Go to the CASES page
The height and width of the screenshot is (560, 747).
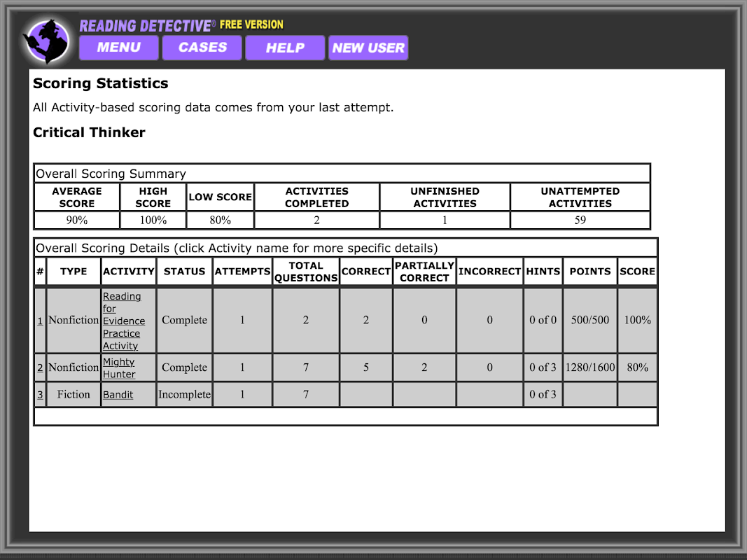tap(202, 48)
